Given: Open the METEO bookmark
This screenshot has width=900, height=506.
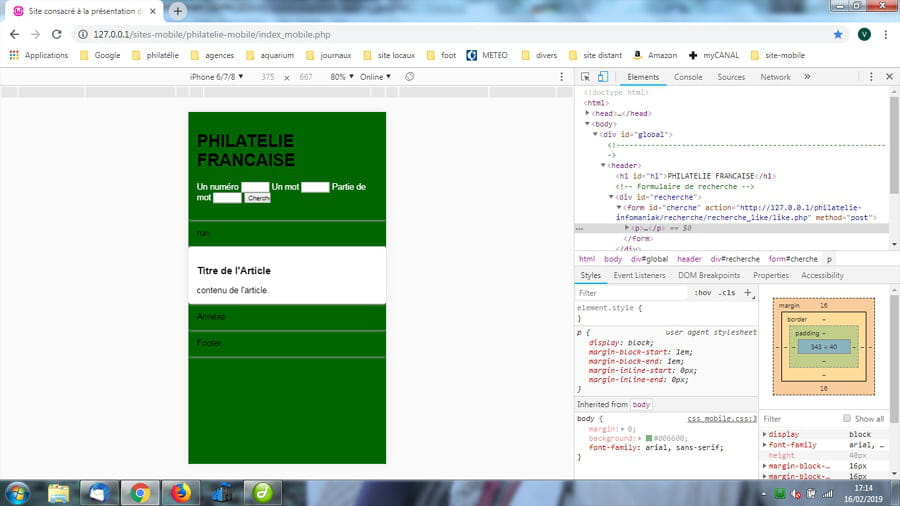Looking at the screenshot, I should (487, 55).
